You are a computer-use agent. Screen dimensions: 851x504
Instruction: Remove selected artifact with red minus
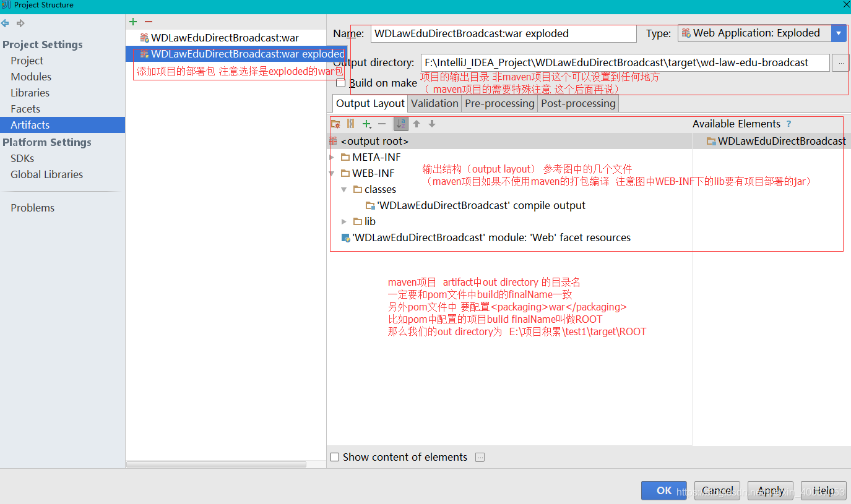point(149,22)
